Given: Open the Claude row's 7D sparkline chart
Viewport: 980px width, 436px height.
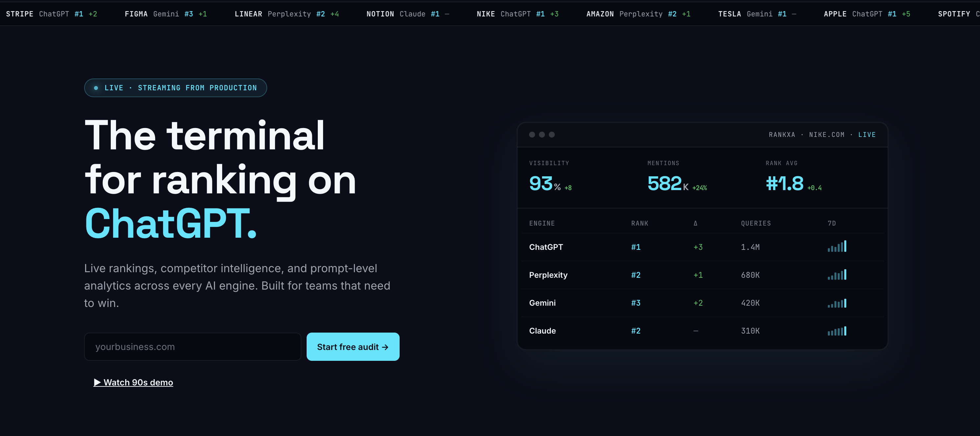Looking at the screenshot, I should pyautogui.click(x=837, y=331).
